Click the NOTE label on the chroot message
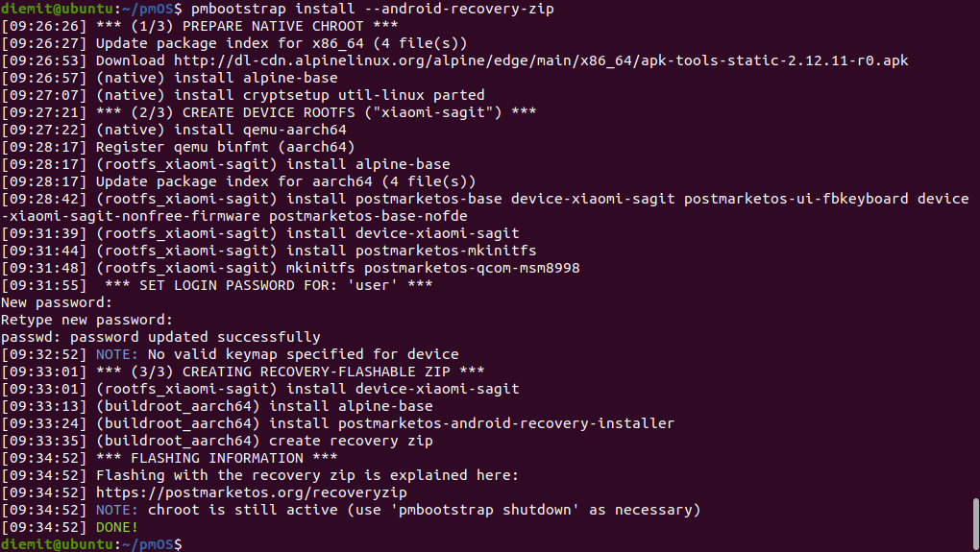 117,510
